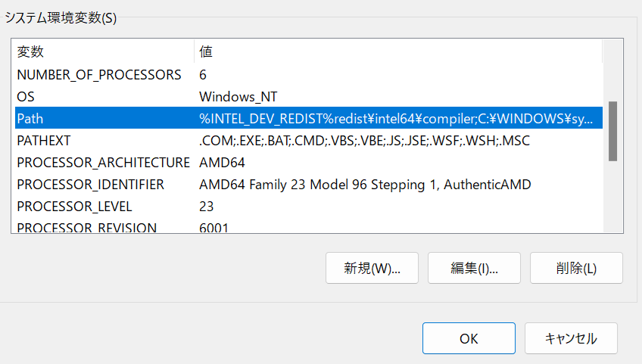Select the PROCESSOR_REVISION variable row
This screenshot has height=364, width=642.
309,227
